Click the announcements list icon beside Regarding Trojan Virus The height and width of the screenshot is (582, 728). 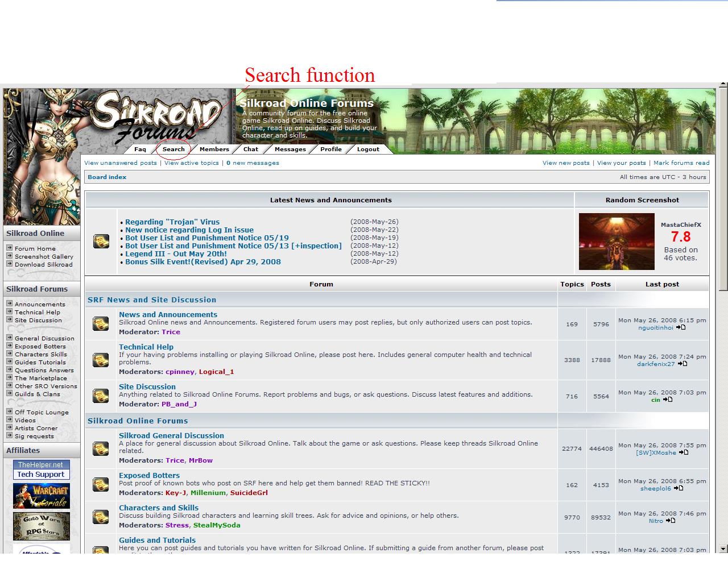point(100,241)
